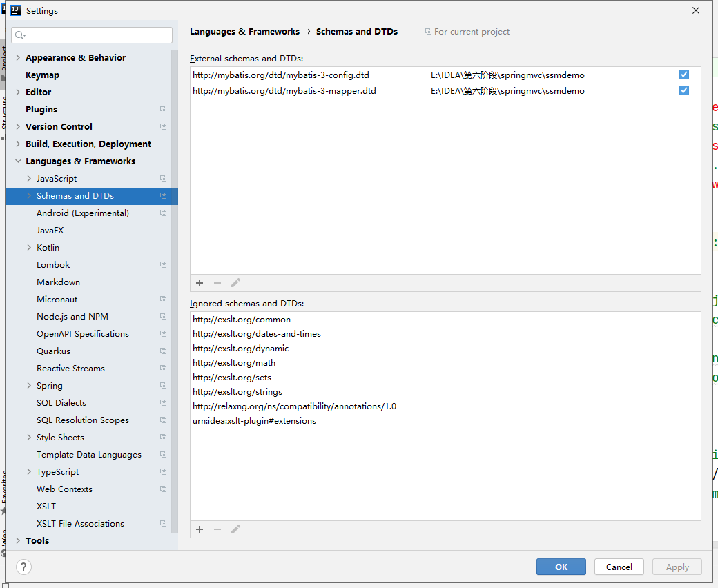Click the project-level icon beside Micronaut
Screen dimensions: 718x588
pyautogui.click(x=163, y=300)
